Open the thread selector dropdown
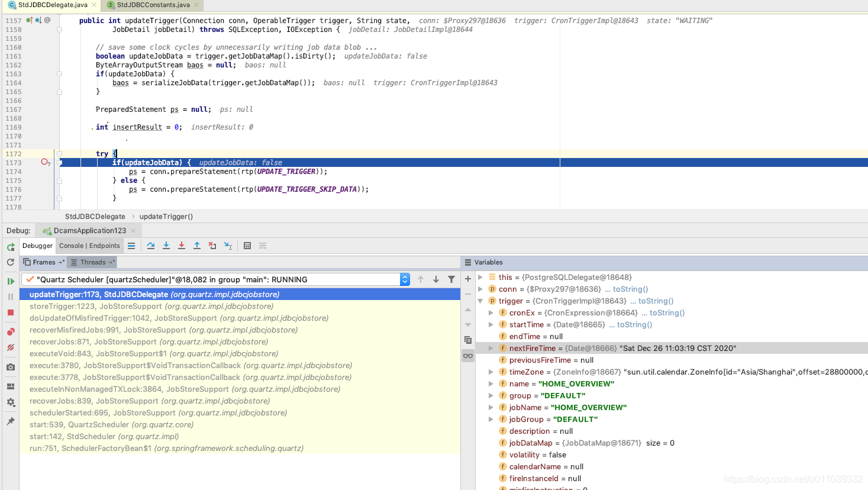The height and width of the screenshot is (490, 868). (405, 279)
